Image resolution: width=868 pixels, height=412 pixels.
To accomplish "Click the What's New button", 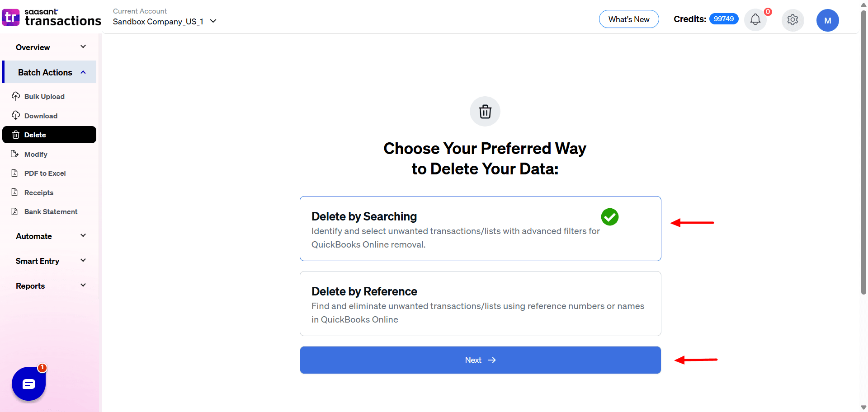I will [x=628, y=19].
